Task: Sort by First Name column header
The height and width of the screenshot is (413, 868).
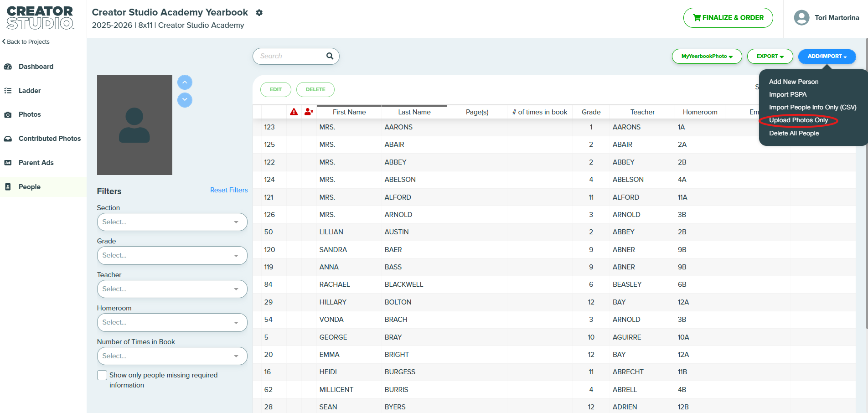Action: (x=349, y=112)
